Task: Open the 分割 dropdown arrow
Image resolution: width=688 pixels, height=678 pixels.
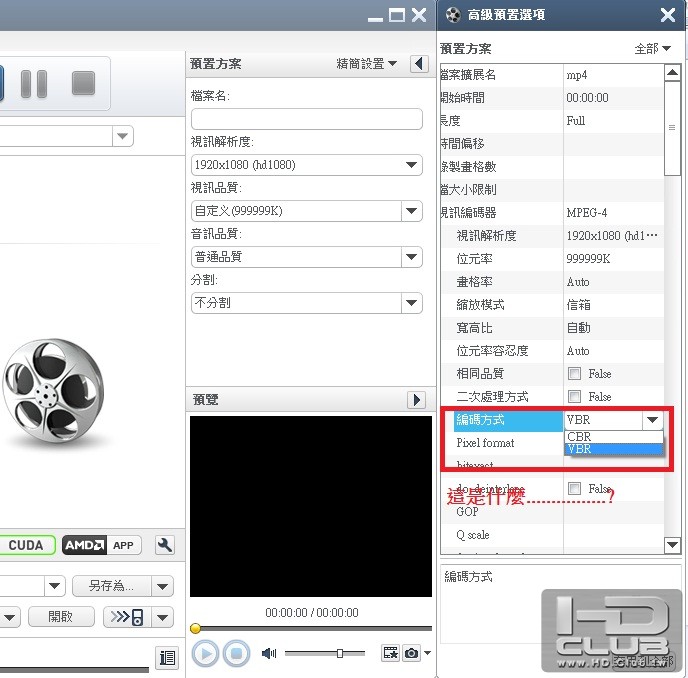Action: [x=412, y=303]
